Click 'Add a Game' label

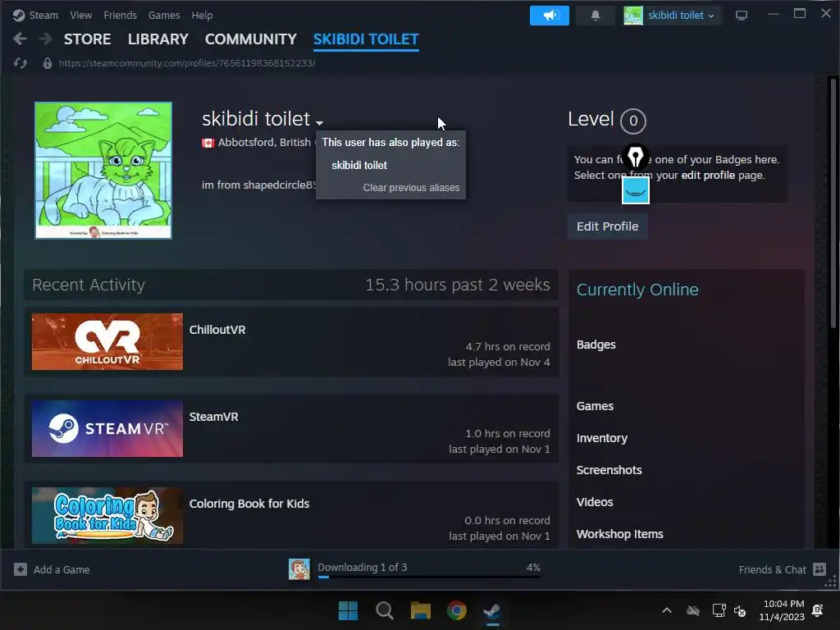pos(62,569)
